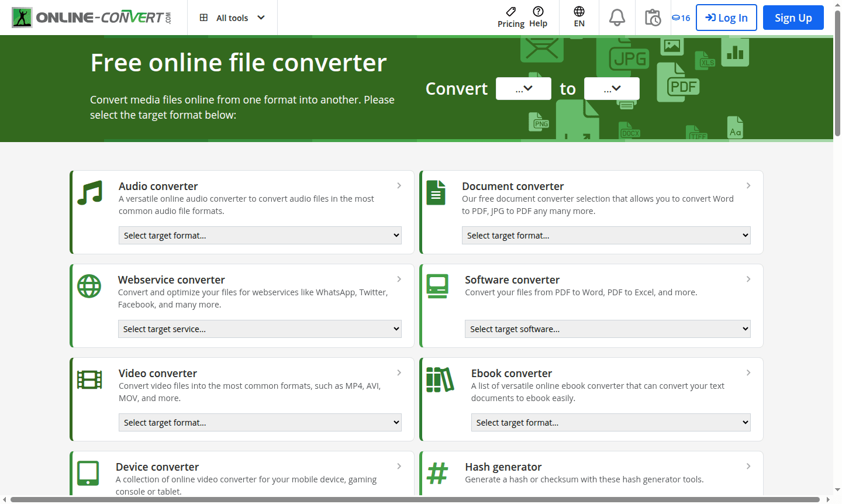This screenshot has width=842, height=504.
Task: Open the Software converter monitor icon
Action: [x=437, y=286]
